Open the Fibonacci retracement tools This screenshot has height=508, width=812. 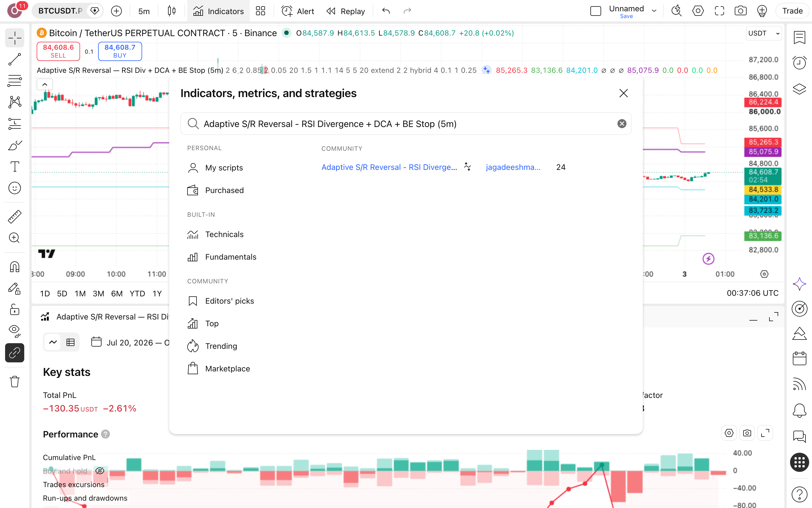14,81
